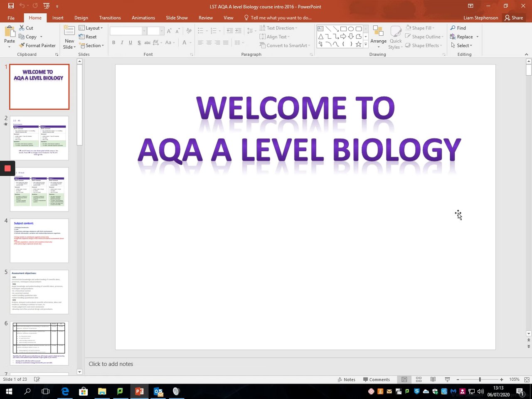Add a New Slide using the ribbon icon
Image resolution: width=532 pixels, height=399 pixels.
(x=69, y=30)
